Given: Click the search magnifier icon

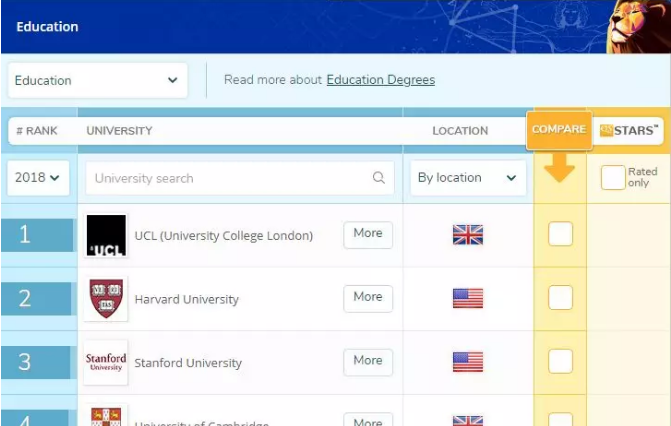Looking at the screenshot, I should [378, 177].
